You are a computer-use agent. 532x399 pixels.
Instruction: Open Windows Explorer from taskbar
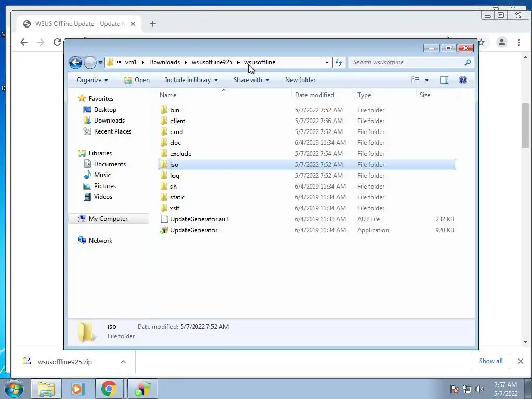click(46, 389)
